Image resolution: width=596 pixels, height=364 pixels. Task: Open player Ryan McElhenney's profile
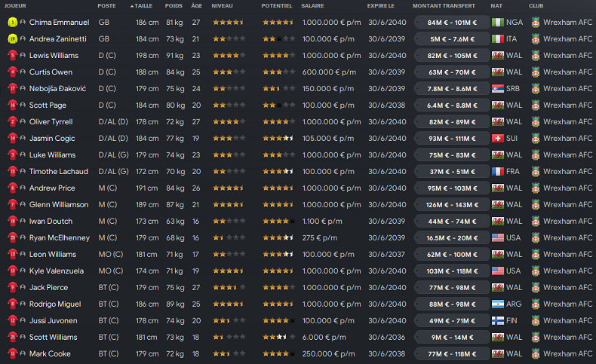pos(59,237)
